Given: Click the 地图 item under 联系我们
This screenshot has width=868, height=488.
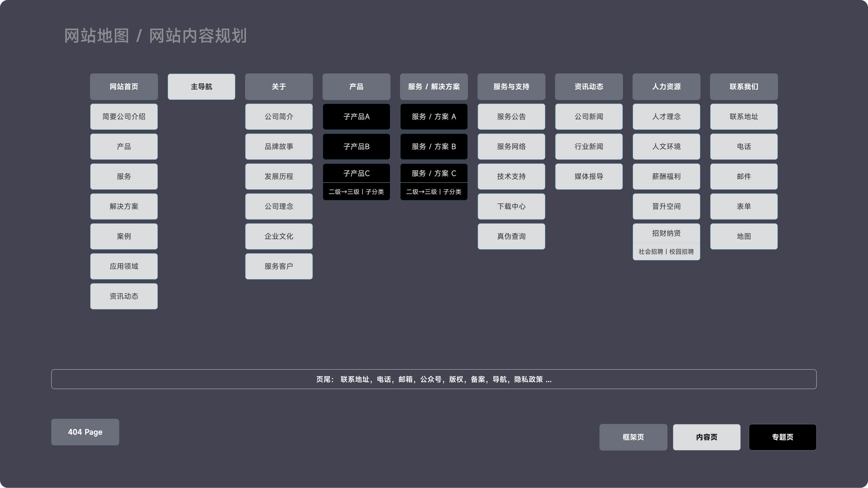Looking at the screenshot, I should tap(744, 236).
